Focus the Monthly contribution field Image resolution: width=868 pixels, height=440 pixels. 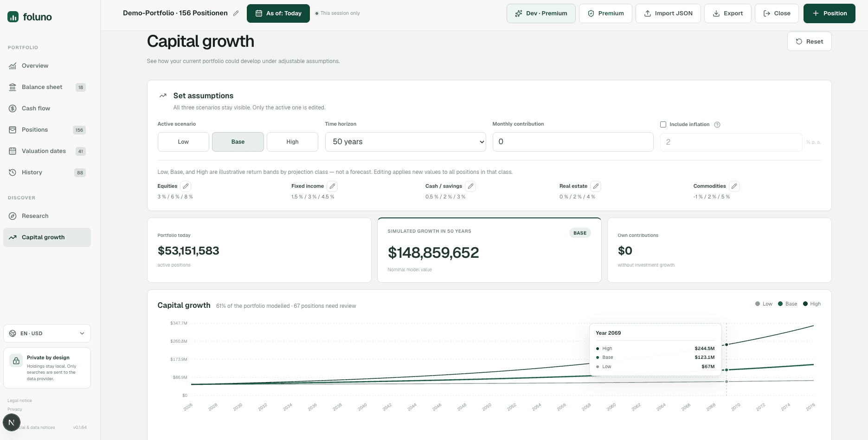click(573, 142)
